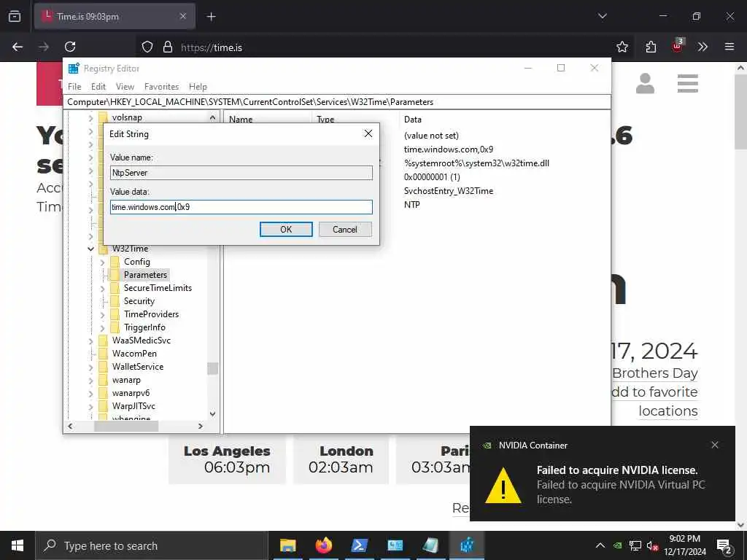Click the Config folder icon
Image resolution: width=747 pixels, height=560 pixels.
[115, 262]
